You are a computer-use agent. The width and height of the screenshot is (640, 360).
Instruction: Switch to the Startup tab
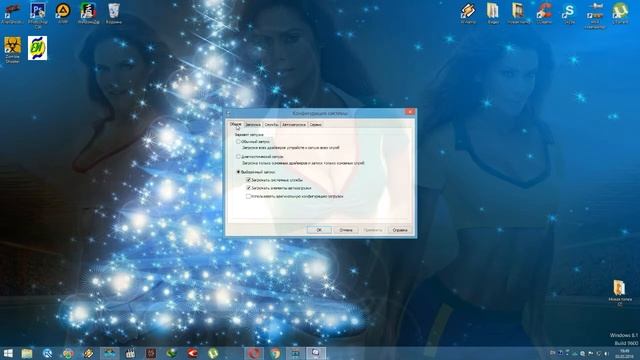click(x=294, y=124)
